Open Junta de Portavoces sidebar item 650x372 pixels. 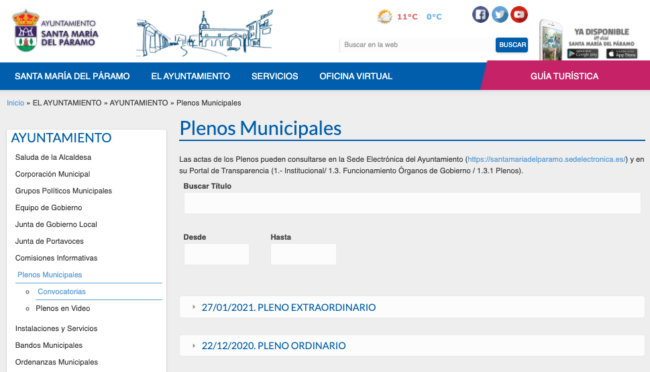coord(49,241)
